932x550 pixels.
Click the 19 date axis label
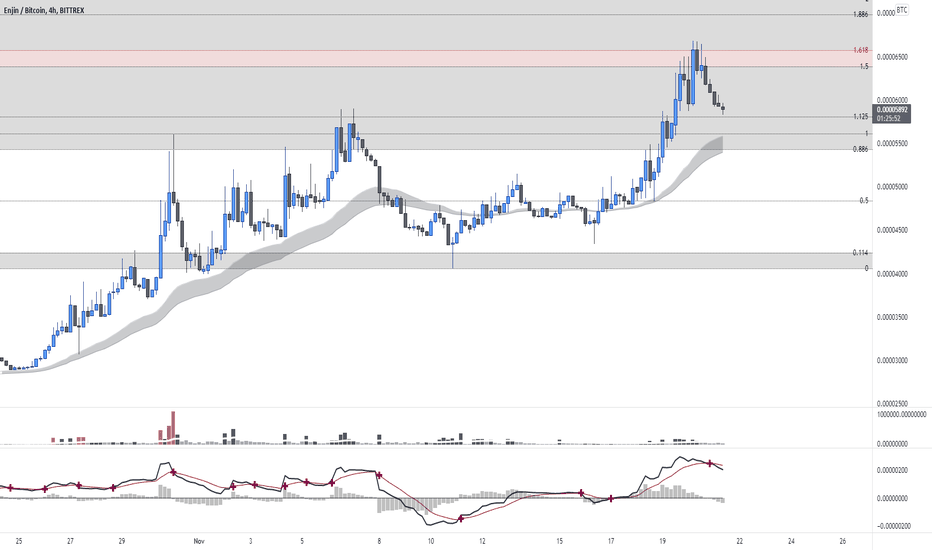(x=663, y=542)
